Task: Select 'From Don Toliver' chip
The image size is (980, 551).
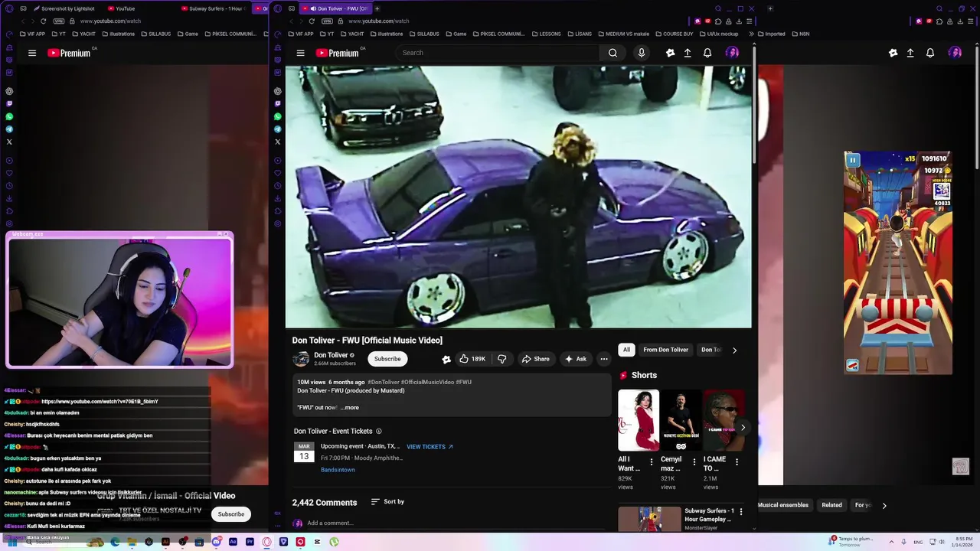Action: 665,350
